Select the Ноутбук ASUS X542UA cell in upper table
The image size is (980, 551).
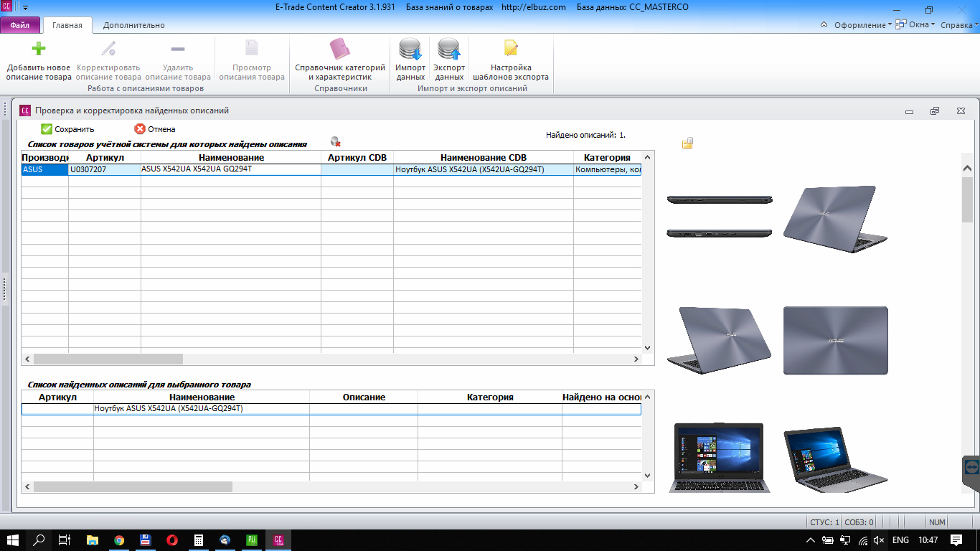tap(484, 170)
